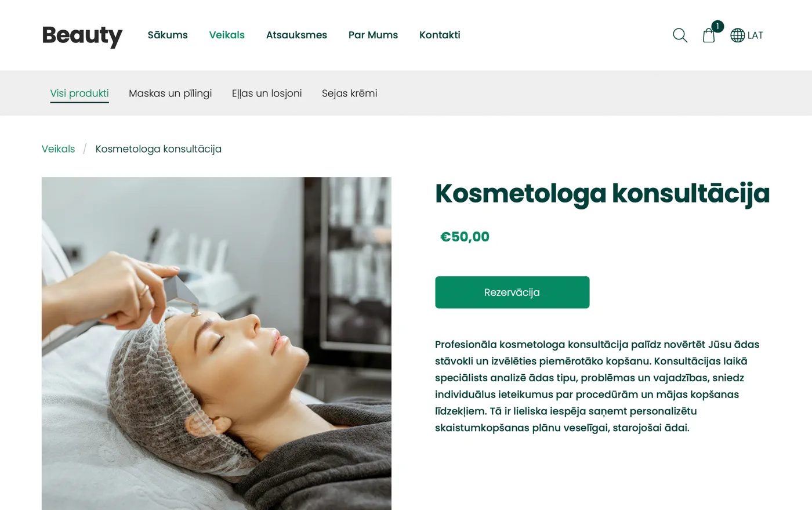Click the Rezervācija button
This screenshot has height=510, width=812.
click(x=512, y=292)
